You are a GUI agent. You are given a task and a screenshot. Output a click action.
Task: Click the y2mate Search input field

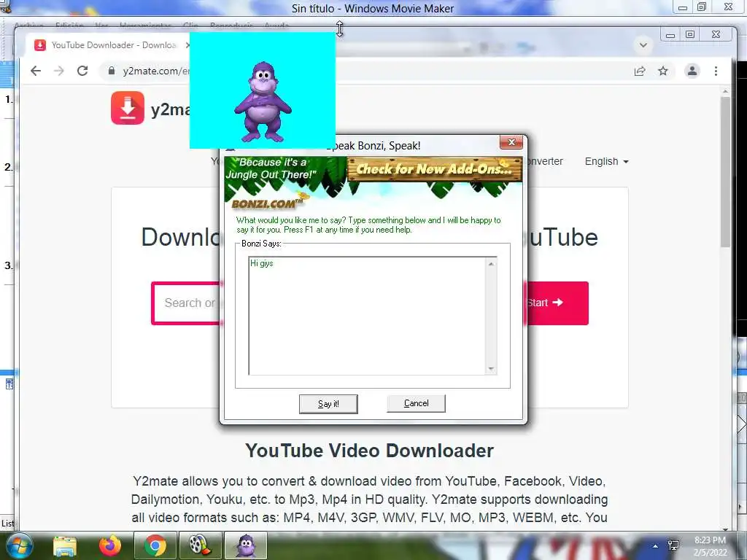point(187,303)
